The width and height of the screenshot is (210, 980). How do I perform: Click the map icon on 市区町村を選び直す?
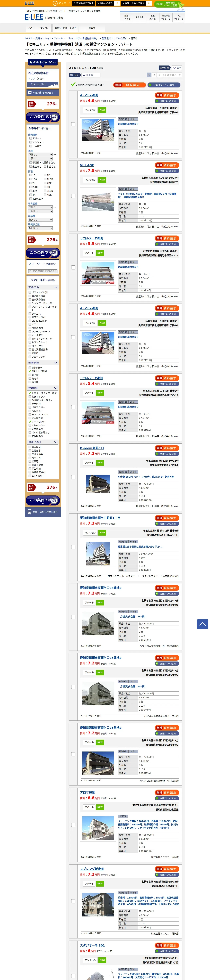30,92
